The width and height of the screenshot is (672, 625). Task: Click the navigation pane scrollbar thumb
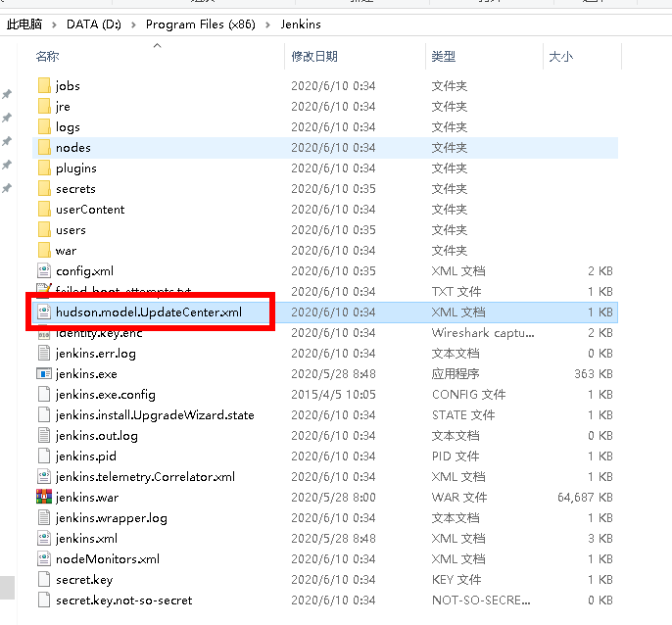tap(7, 587)
